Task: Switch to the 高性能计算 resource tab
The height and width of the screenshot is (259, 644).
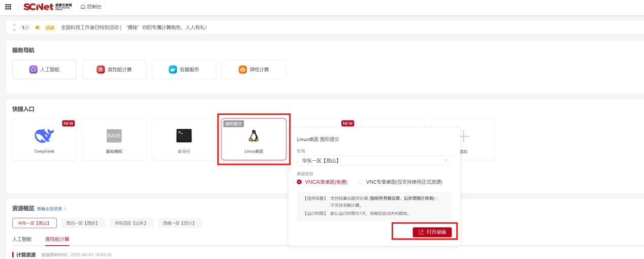Action: pos(57,239)
